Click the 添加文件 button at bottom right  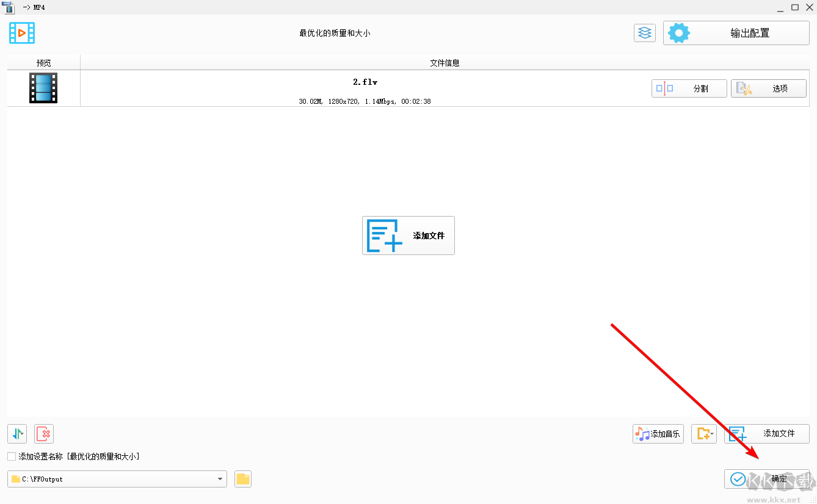point(768,434)
